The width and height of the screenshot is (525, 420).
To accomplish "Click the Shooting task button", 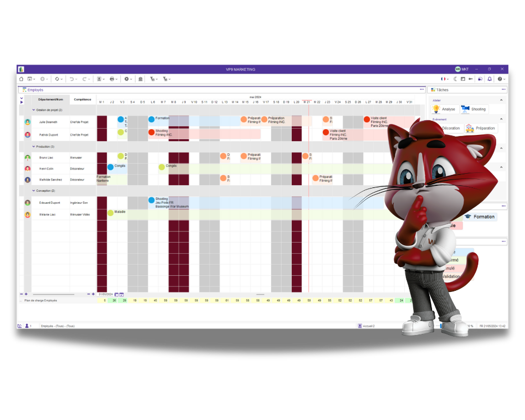I will [x=474, y=109].
